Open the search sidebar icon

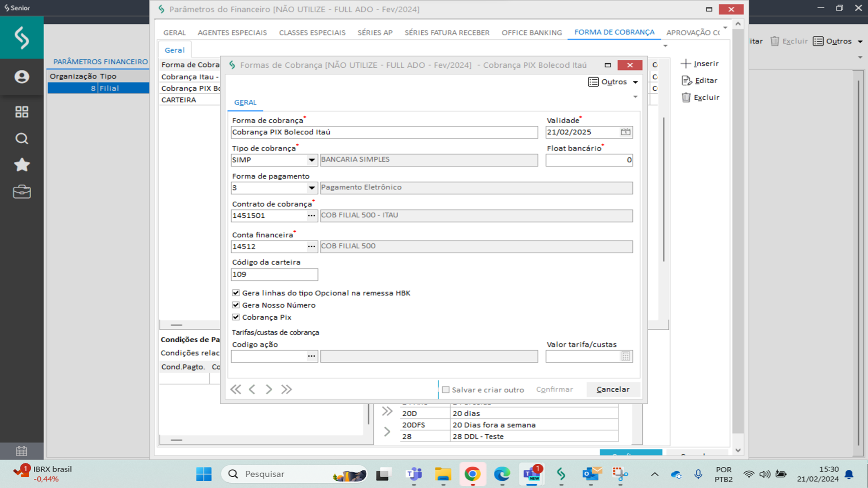[x=22, y=138]
